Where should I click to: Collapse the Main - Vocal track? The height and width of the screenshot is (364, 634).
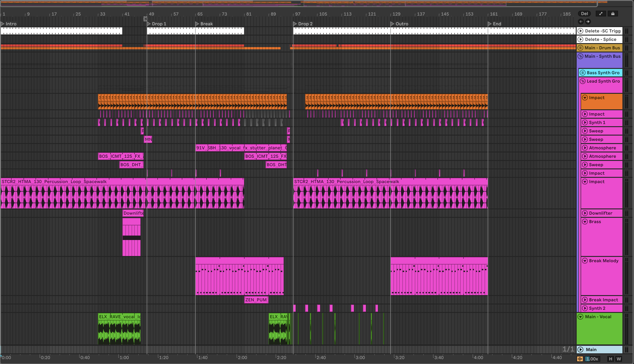click(581, 317)
